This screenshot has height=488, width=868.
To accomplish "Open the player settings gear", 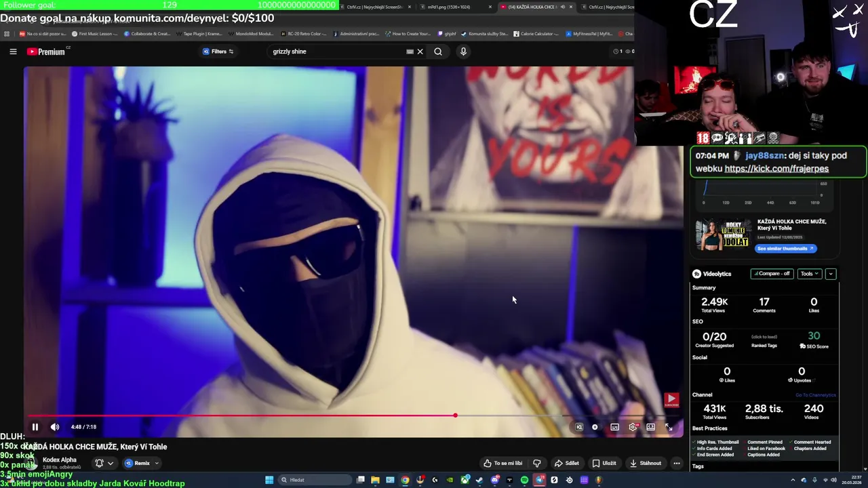I will [x=633, y=427].
